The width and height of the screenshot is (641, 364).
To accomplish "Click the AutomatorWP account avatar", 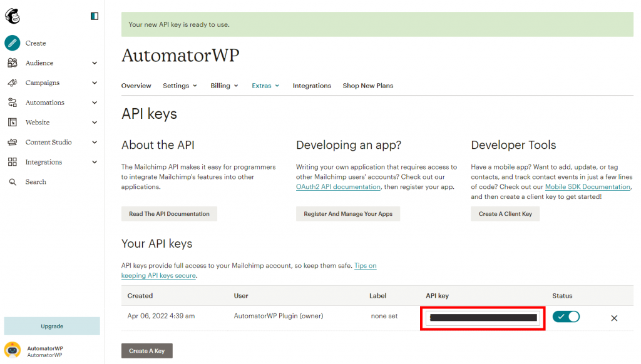I will pos(13,350).
